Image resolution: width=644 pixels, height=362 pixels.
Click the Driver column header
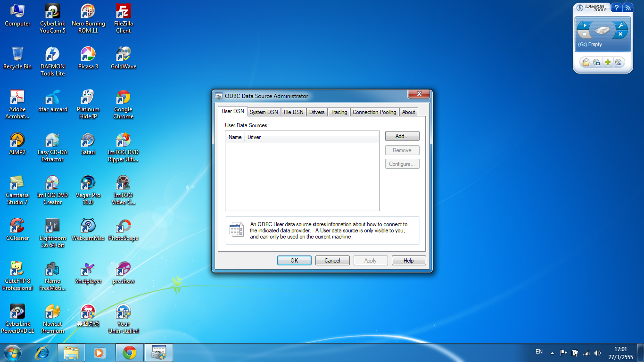point(312,137)
